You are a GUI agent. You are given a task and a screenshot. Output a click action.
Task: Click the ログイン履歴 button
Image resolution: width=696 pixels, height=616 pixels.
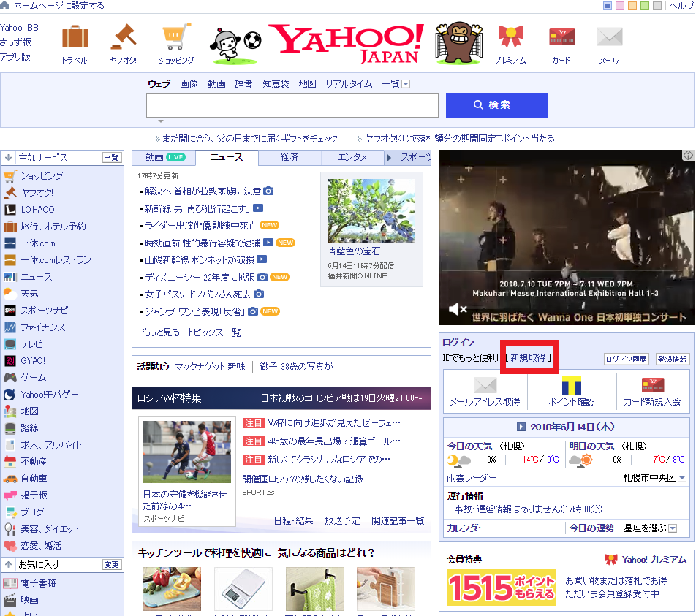pyautogui.click(x=627, y=359)
